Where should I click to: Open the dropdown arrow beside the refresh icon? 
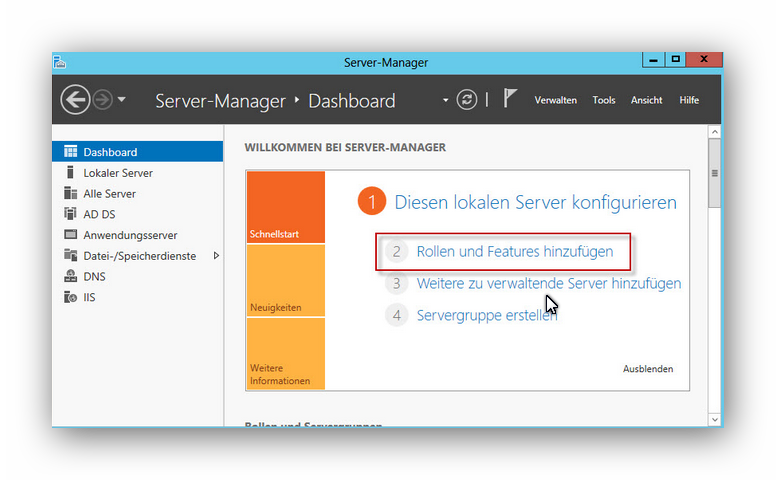point(446,100)
